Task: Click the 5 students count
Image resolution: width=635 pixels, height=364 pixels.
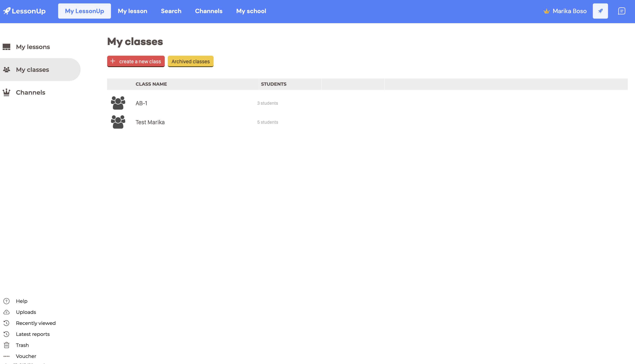Action: (x=268, y=122)
